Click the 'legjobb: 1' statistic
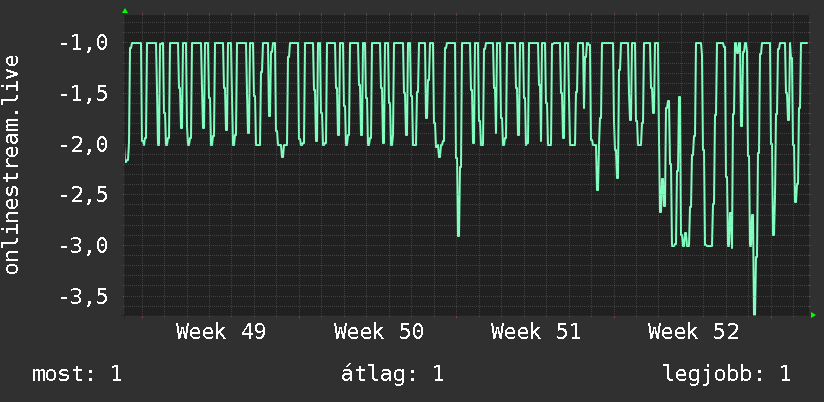This screenshot has width=824, height=402. pyautogui.click(x=727, y=374)
